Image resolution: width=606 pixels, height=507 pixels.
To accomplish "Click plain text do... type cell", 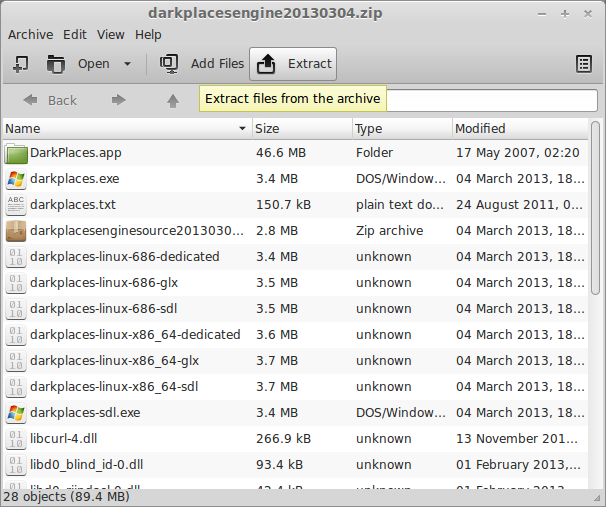I will 400,205.
